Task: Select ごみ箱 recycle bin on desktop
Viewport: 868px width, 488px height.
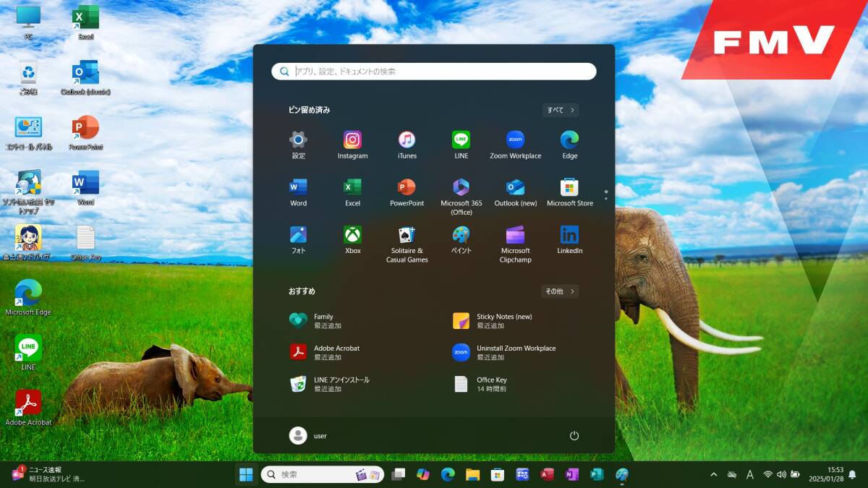Action: click(x=28, y=77)
